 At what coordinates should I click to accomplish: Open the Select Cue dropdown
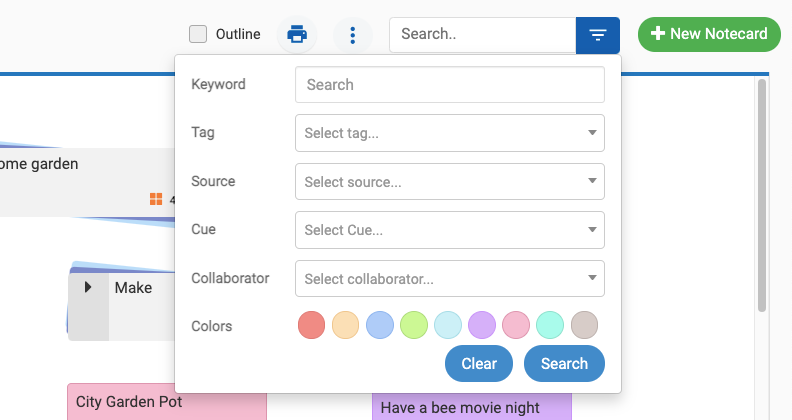449,230
